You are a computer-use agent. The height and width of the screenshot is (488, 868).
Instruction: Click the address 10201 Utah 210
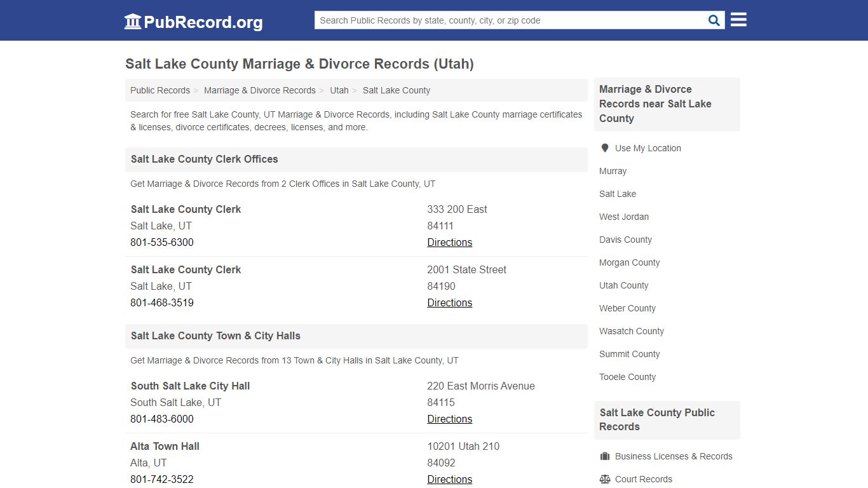[464, 446]
